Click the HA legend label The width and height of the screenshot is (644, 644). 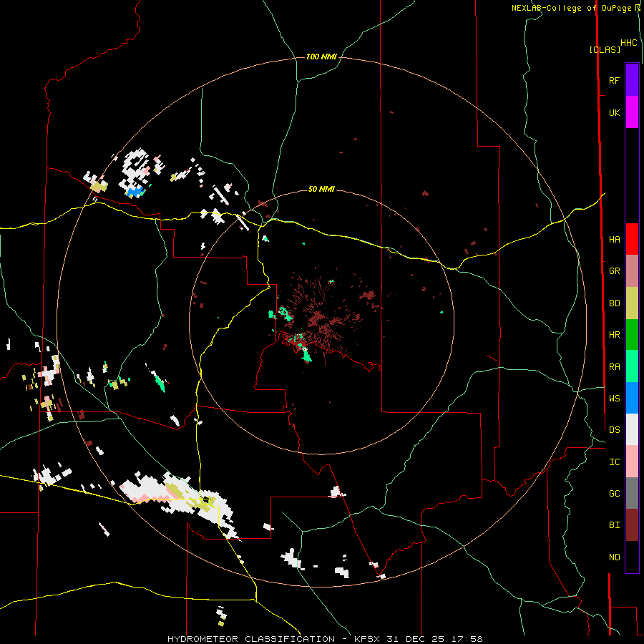[x=614, y=240]
